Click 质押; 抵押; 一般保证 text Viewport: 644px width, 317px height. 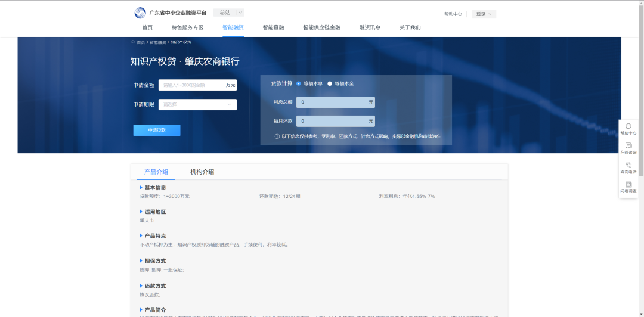[x=162, y=270]
